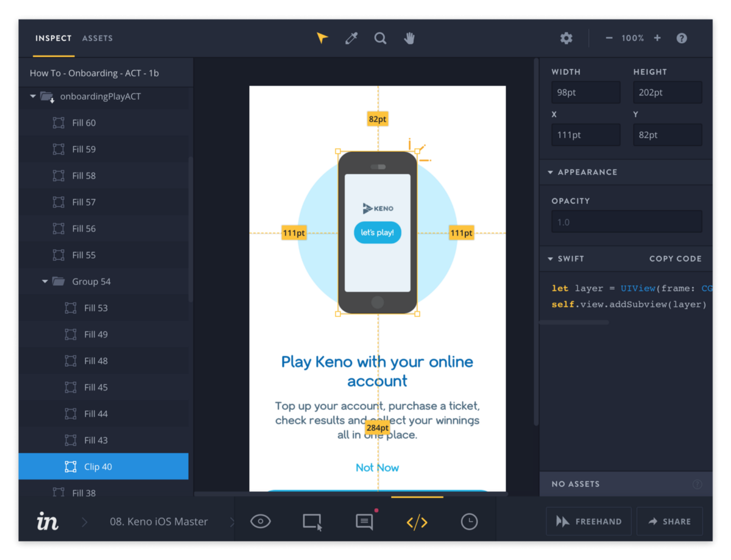Select inspect mode code brackets icon

[x=417, y=522]
